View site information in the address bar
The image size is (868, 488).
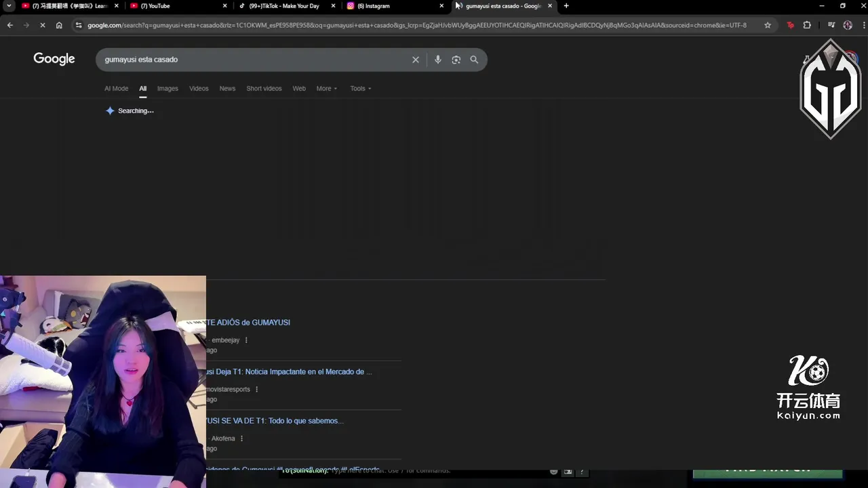point(79,25)
